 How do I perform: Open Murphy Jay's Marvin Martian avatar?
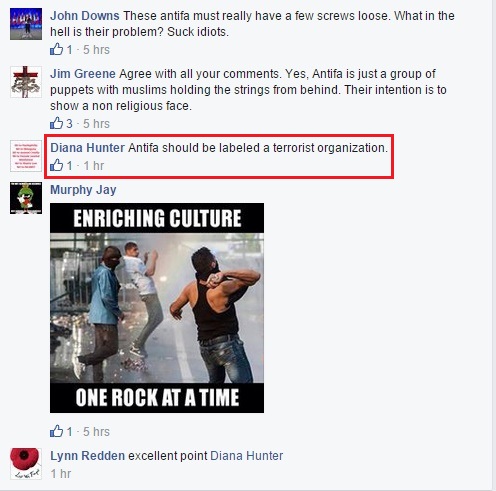26,198
